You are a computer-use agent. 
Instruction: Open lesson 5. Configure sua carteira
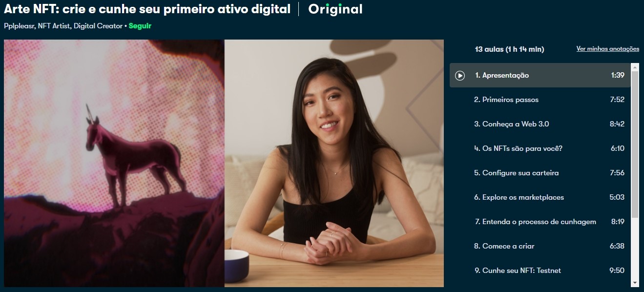click(540, 173)
